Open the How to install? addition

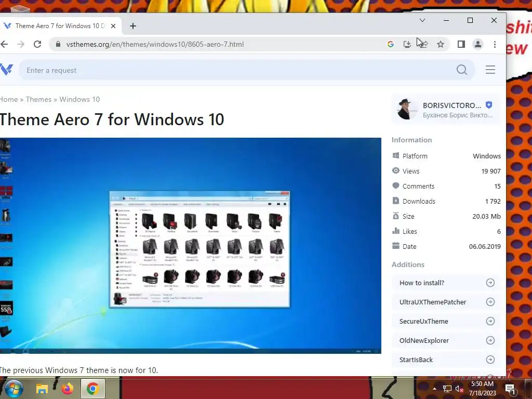click(446, 283)
